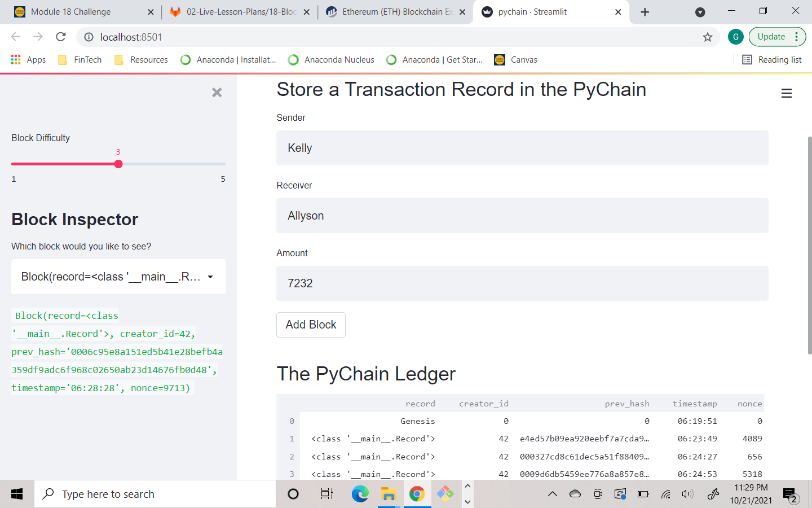Open volume control in system tray
812x508 pixels.
click(687, 494)
